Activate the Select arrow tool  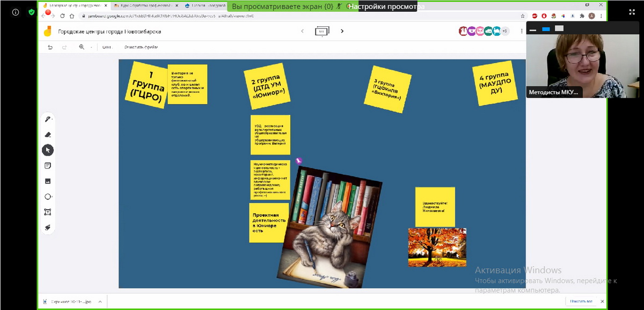(48, 150)
